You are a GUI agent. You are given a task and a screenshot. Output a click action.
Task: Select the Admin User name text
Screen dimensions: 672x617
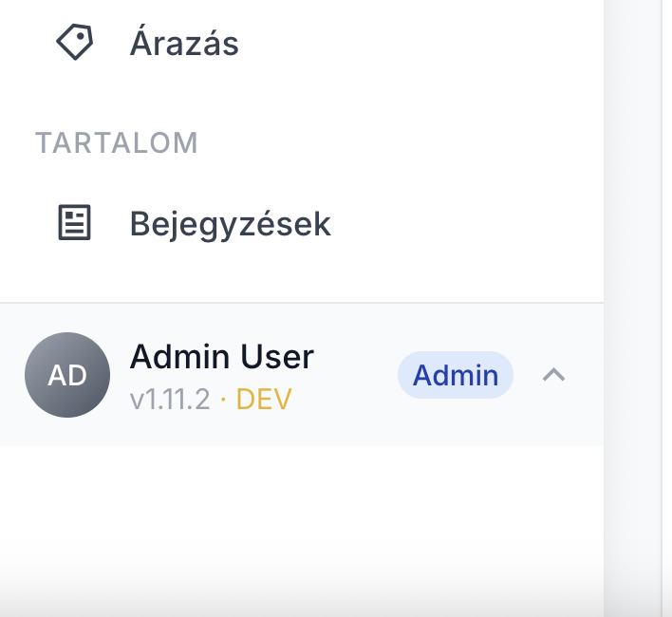tap(221, 356)
